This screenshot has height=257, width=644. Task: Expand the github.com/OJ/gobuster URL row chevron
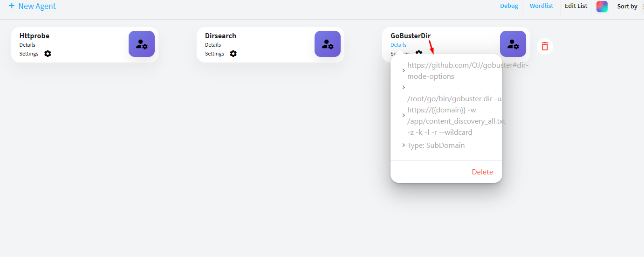coord(404,70)
